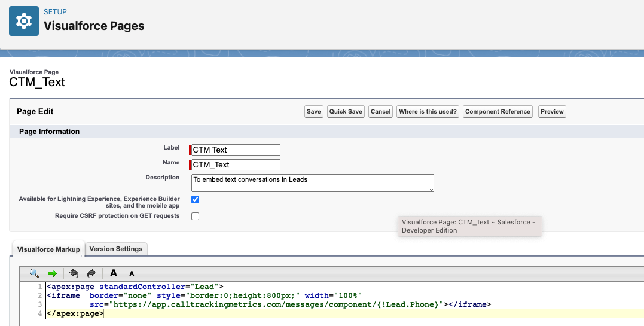The image size is (644, 326).
Task: Place cursor on closing apex:page line 4
Action: click(75, 313)
